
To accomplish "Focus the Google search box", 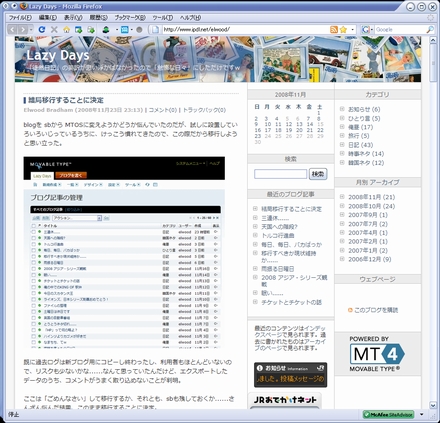I will click(400, 30).
